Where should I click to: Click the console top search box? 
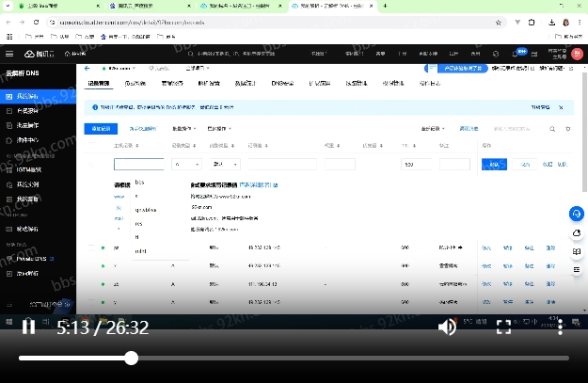[x=236, y=54]
